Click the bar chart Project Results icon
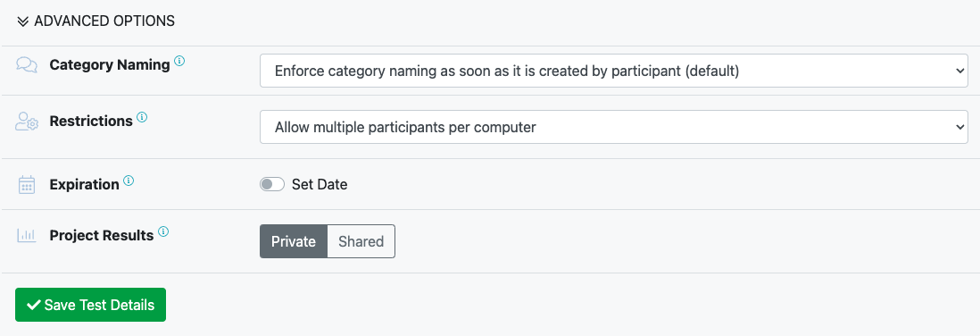Screen dimensions: 980x336 26,236
